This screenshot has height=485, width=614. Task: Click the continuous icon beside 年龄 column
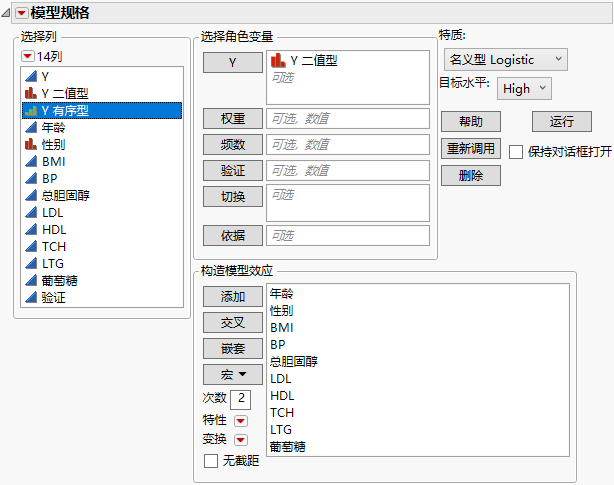point(31,127)
